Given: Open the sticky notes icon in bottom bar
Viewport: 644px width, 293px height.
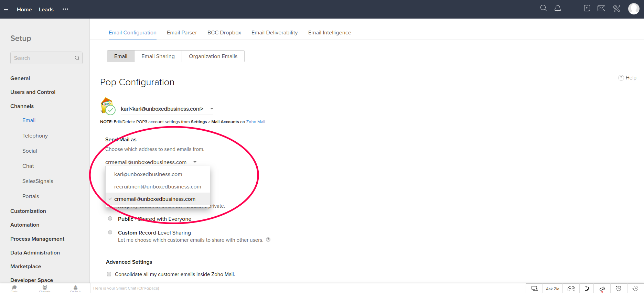Looking at the screenshot, I should 587,289.
